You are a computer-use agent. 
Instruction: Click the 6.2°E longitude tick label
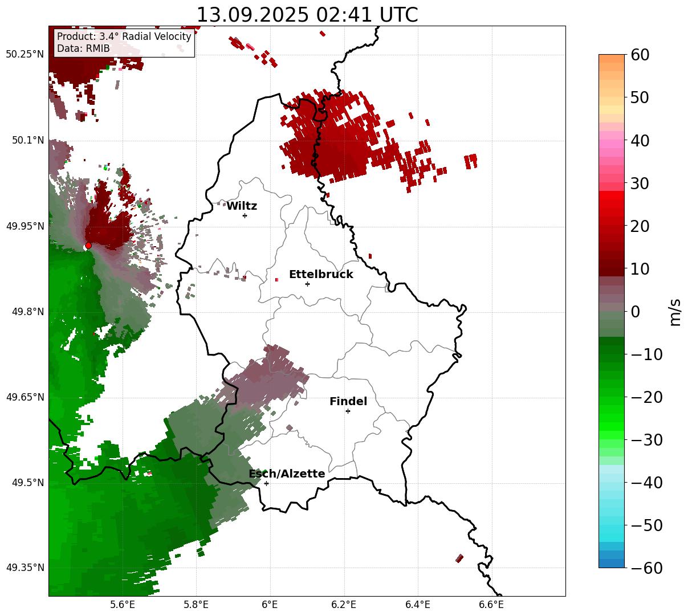pos(344,605)
